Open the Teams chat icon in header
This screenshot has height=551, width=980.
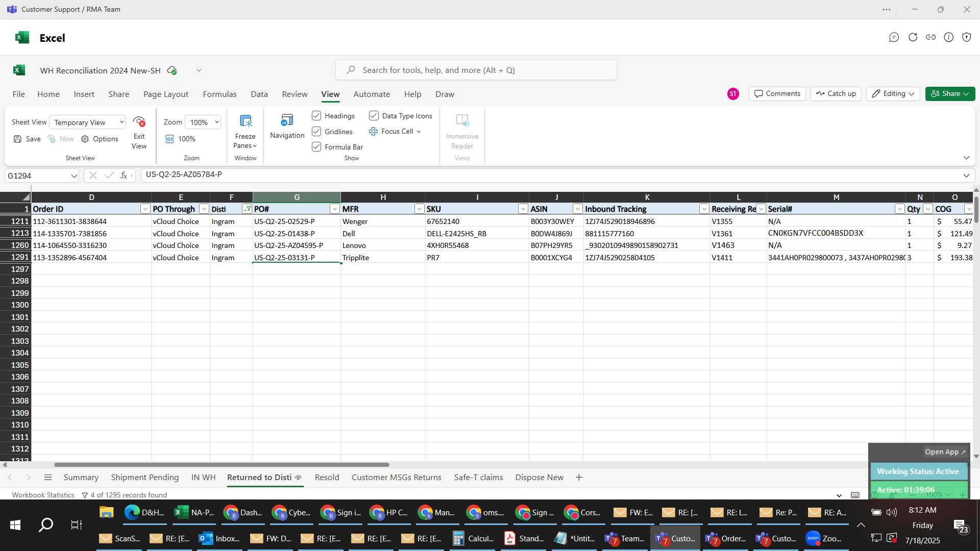click(894, 37)
